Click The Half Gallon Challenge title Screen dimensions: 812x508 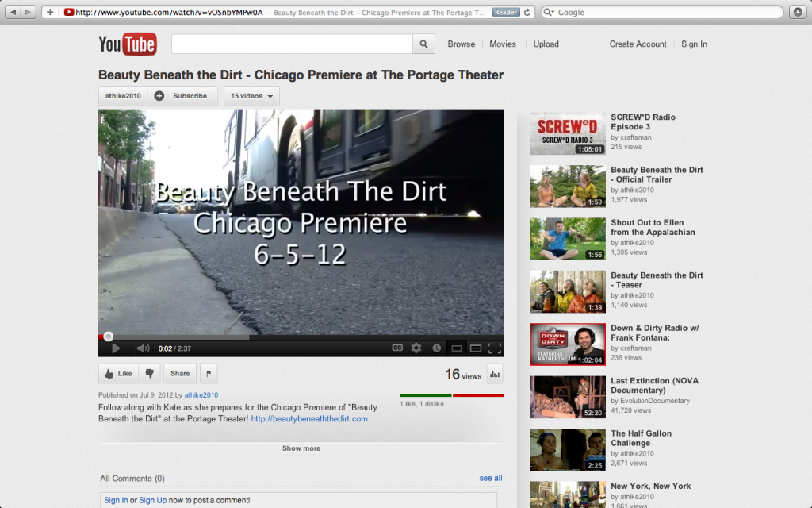641,438
